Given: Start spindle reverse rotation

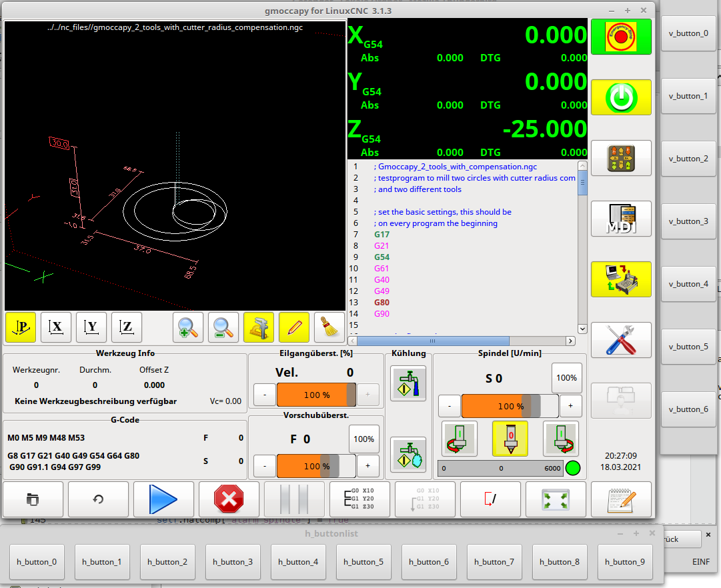Looking at the screenshot, I should (460, 439).
